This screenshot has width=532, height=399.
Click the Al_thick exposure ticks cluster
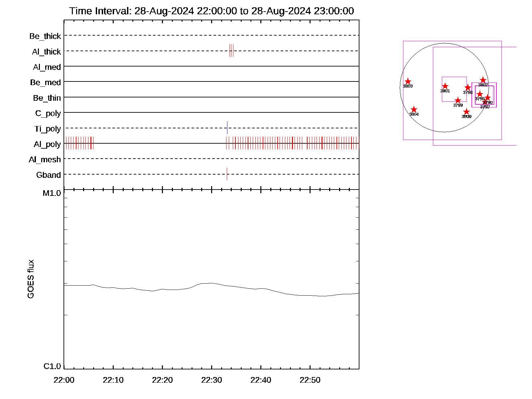[x=231, y=51]
